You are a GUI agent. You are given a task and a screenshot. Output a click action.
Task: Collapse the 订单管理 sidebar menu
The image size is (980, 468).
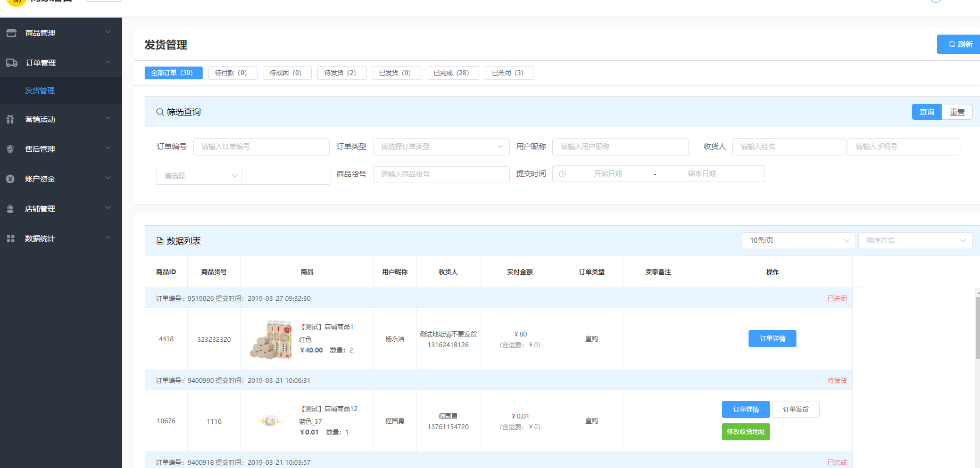click(61, 63)
